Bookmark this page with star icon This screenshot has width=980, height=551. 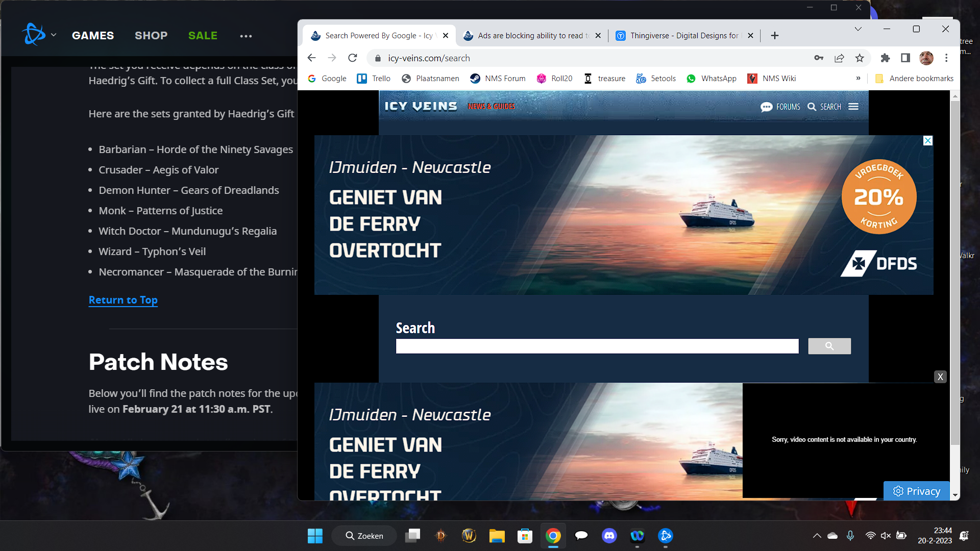point(860,58)
